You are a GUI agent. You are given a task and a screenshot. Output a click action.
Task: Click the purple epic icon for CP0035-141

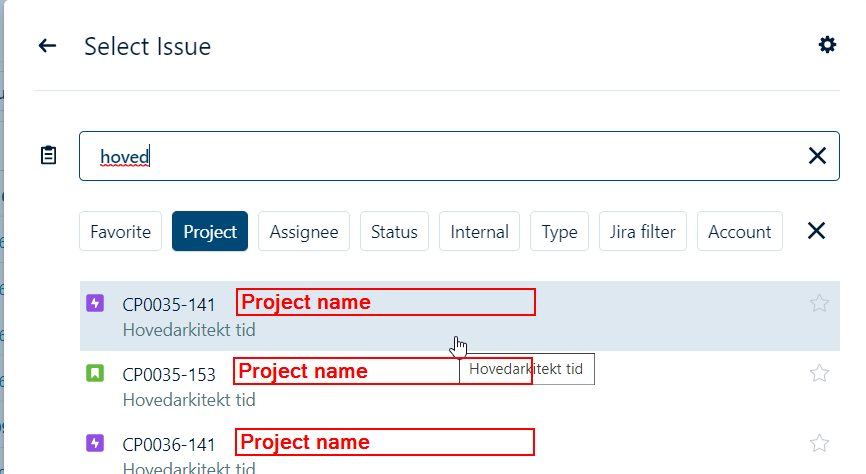pyautogui.click(x=95, y=304)
